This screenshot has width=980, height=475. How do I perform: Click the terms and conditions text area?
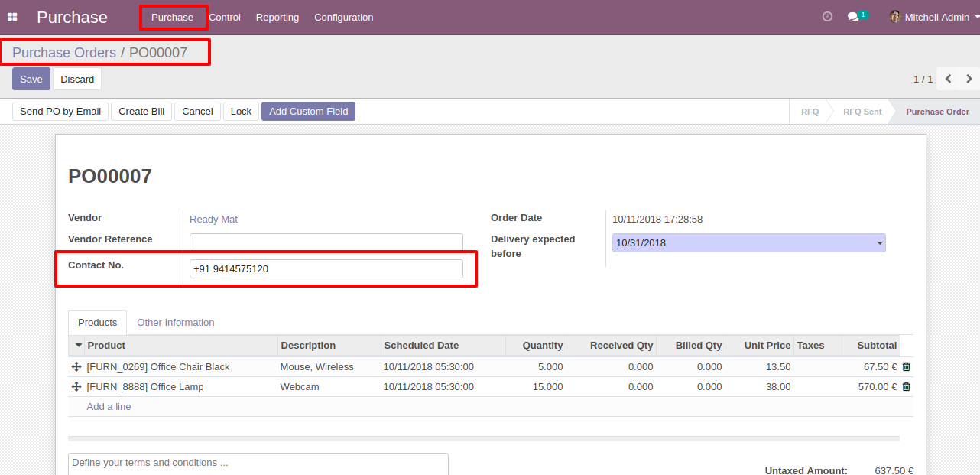(258, 464)
